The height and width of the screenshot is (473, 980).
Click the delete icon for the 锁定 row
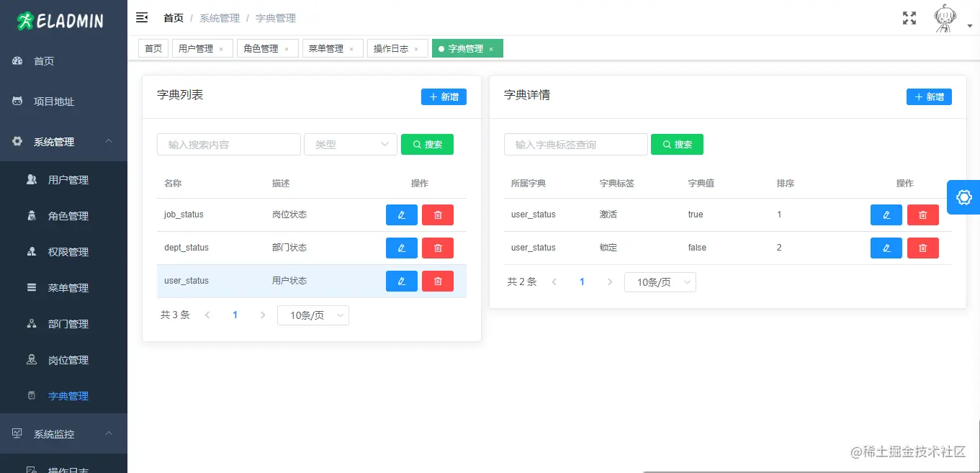(x=922, y=248)
